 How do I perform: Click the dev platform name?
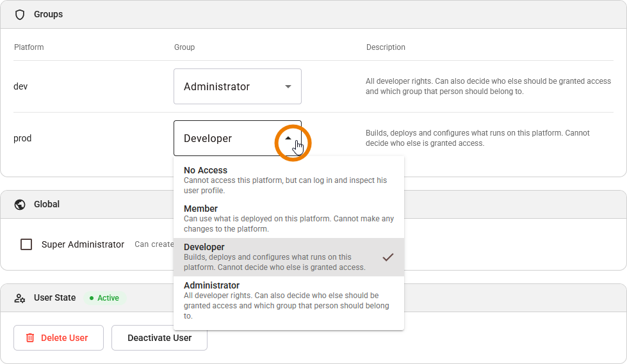(20, 86)
